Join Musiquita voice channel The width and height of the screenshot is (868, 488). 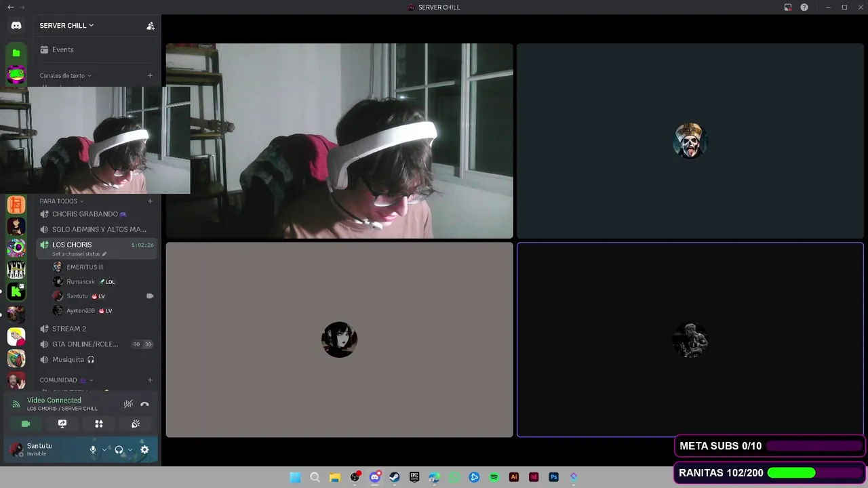pyautogui.click(x=96, y=359)
